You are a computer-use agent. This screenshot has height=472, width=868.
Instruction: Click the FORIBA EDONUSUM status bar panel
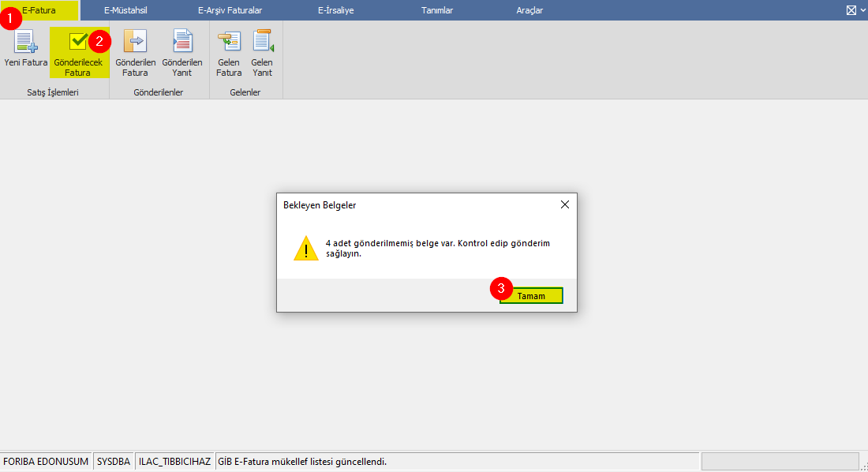(x=46, y=461)
